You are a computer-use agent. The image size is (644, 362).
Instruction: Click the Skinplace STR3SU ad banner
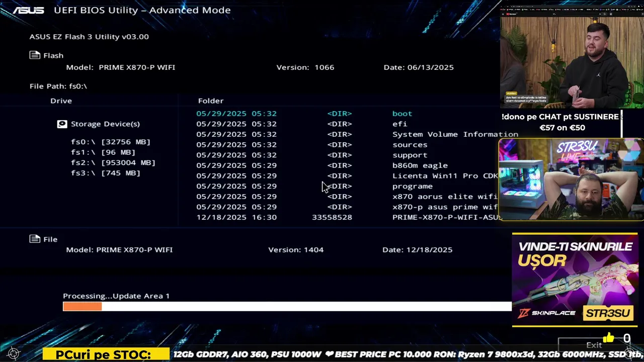tap(575, 280)
